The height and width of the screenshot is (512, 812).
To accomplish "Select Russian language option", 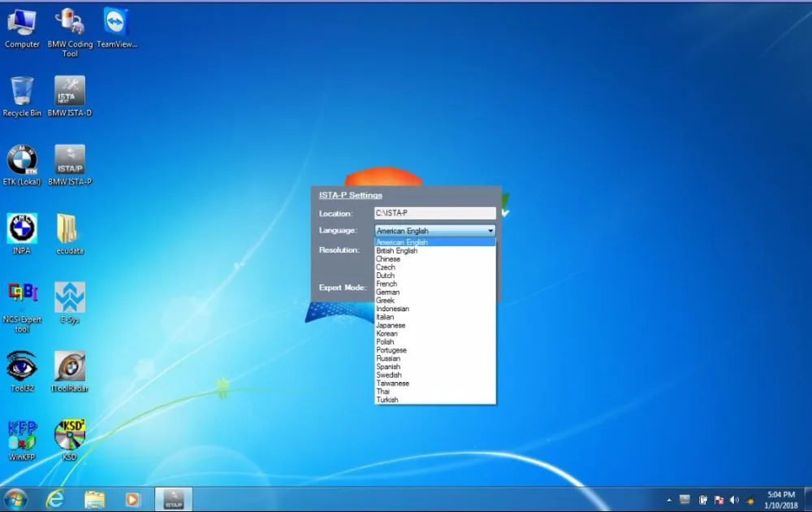I will pos(435,358).
